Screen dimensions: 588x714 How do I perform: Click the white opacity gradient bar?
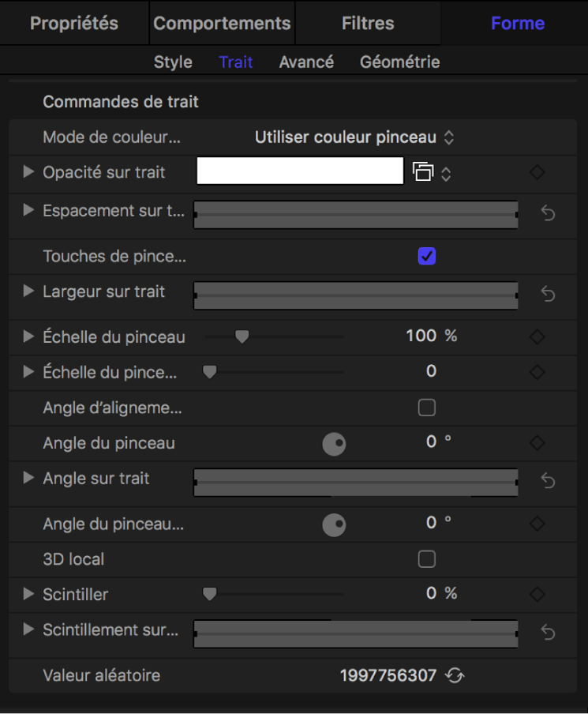tap(299, 171)
